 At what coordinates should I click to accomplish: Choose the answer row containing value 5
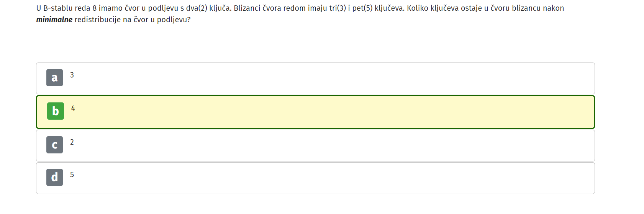pyautogui.click(x=315, y=178)
